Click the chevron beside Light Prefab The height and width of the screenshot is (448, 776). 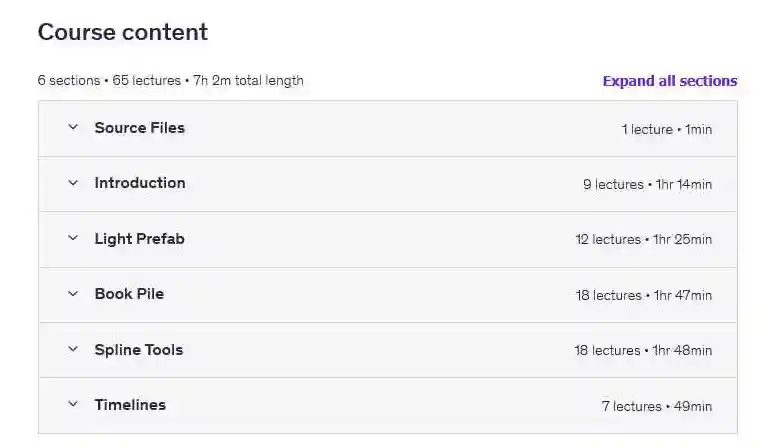point(72,239)
